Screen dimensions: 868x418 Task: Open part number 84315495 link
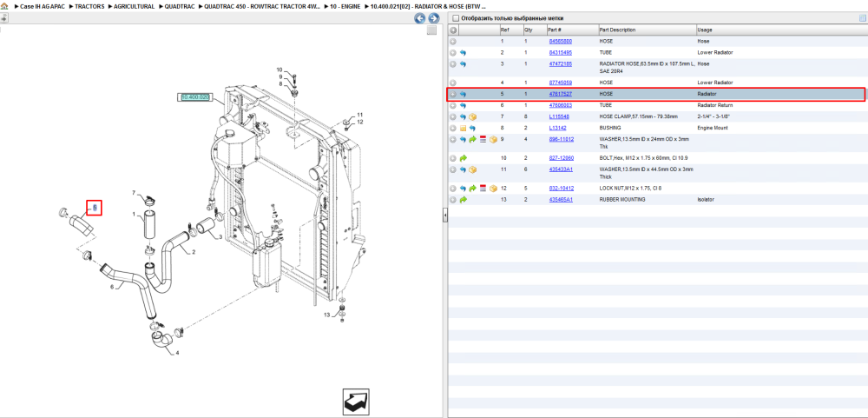click(560, 53)
